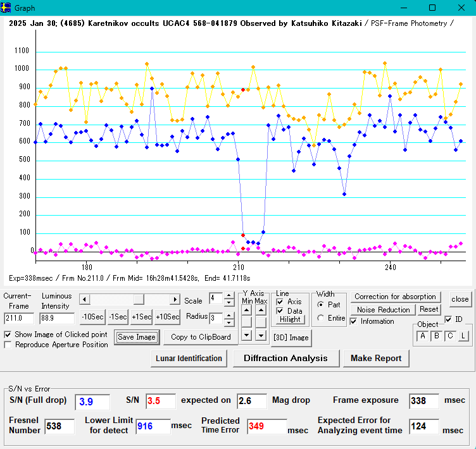Lower Y Axis Max with bottom arrow

point(261,335)
